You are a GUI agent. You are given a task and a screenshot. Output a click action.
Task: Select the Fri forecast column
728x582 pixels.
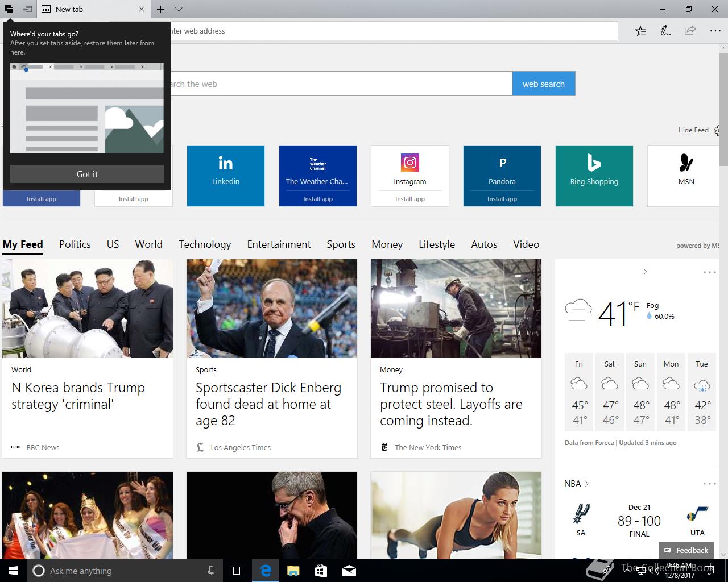[579, 393]
